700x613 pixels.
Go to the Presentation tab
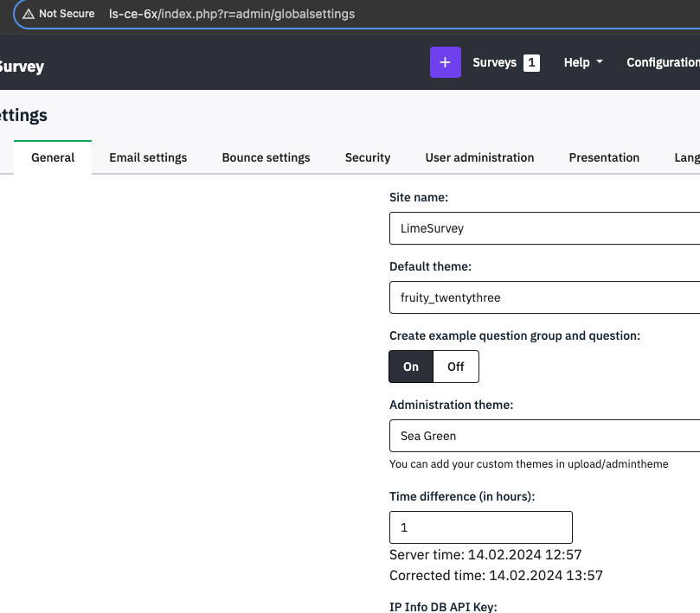(x=604, y=157)
